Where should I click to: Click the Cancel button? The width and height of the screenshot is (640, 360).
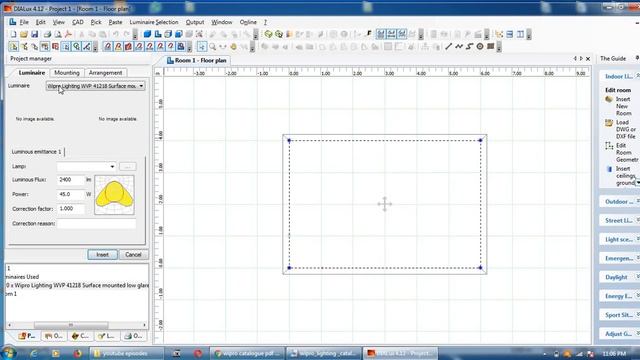tap(133, 255)
